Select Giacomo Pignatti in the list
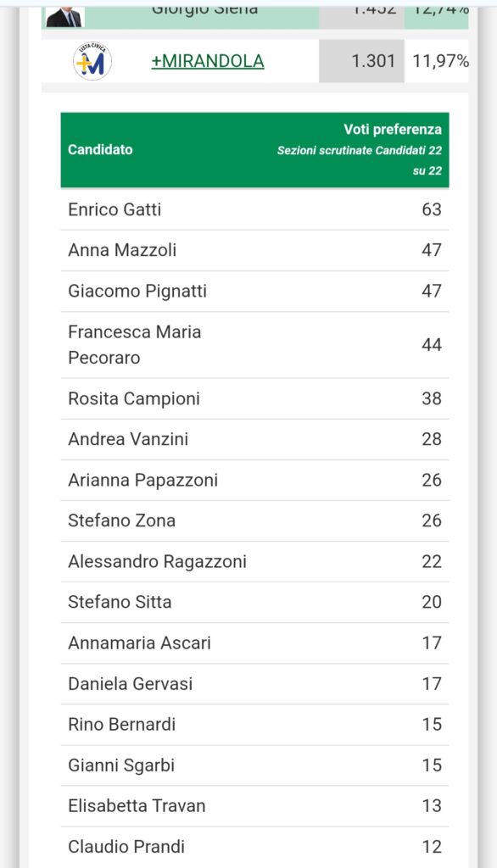The width and height of the screenshot is (497, 868). coord(255,292)
